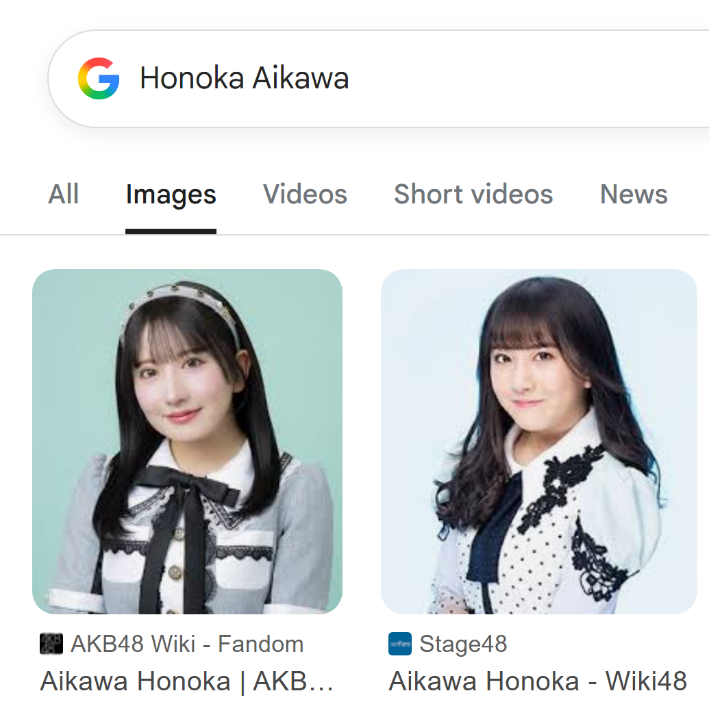
Task: Click the 'AKB48 Wiki - Fandom' source label
Action: click(x=187, y=644)
